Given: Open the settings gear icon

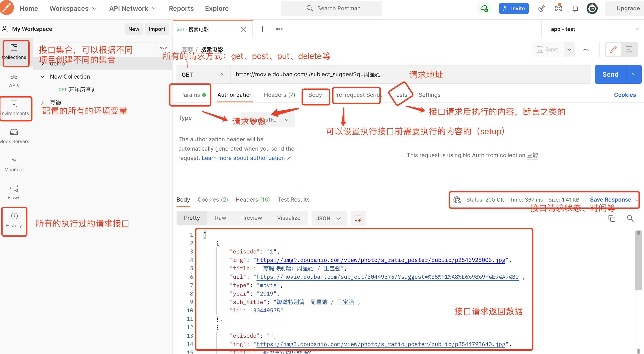Looking at the screenshot, I should click(x=558, y=8).
